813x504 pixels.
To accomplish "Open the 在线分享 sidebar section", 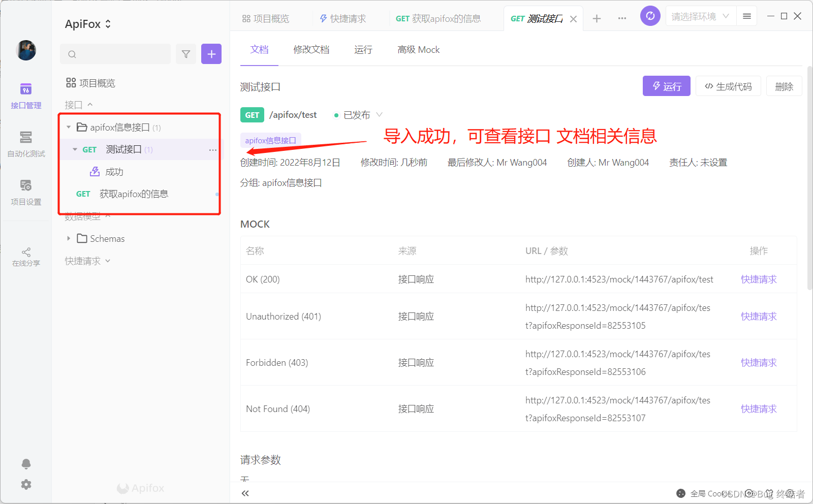I will coord(26,257).
